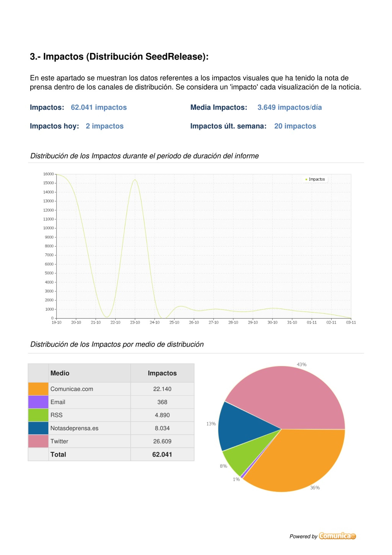Image resolution: width=392 pixels, height=555 pixels.
Task: Click the blue Notasdeprensa.es color swatch
Action: point(38,428)
